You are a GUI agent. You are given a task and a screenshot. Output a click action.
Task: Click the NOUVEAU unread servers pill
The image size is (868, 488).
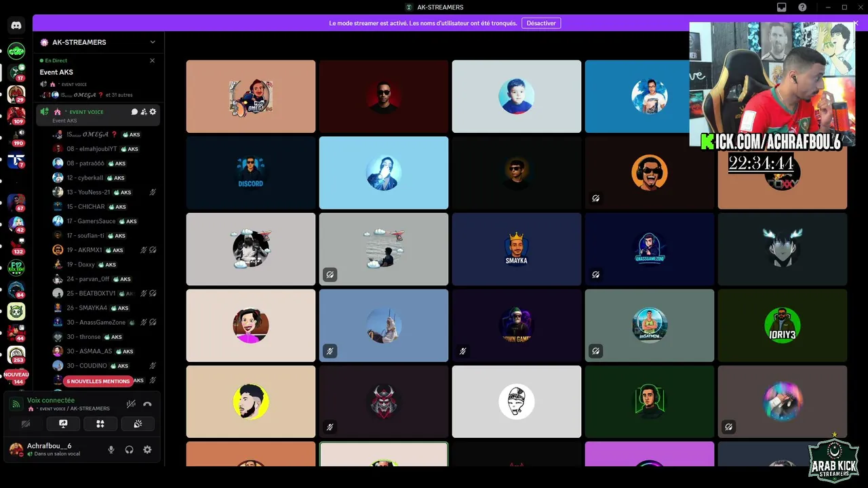(x=16, y=374)
